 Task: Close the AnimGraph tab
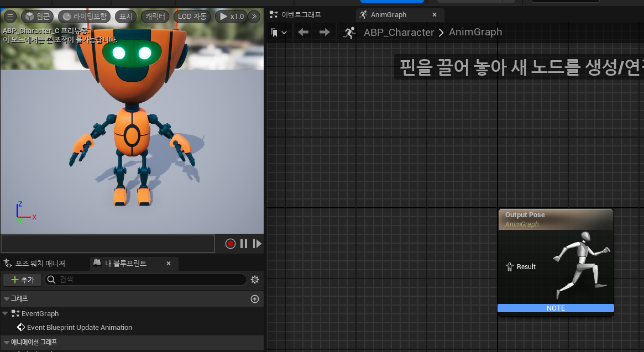434,15
